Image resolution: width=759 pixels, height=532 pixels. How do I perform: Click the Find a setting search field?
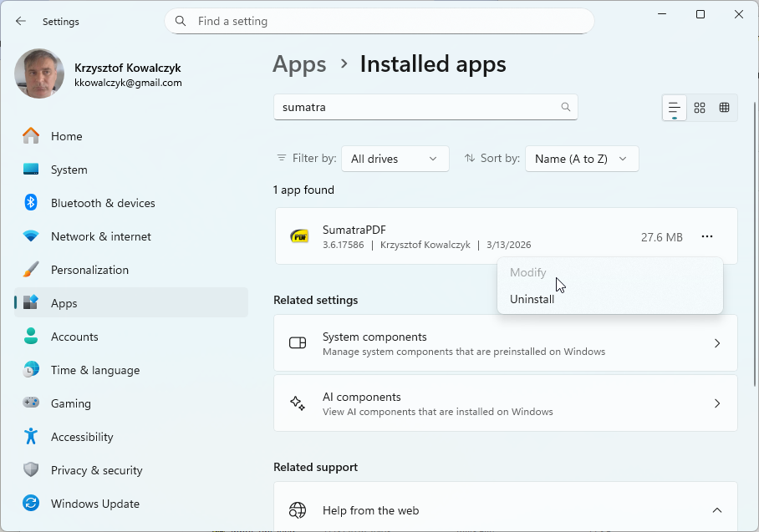(x=379, y=21)
